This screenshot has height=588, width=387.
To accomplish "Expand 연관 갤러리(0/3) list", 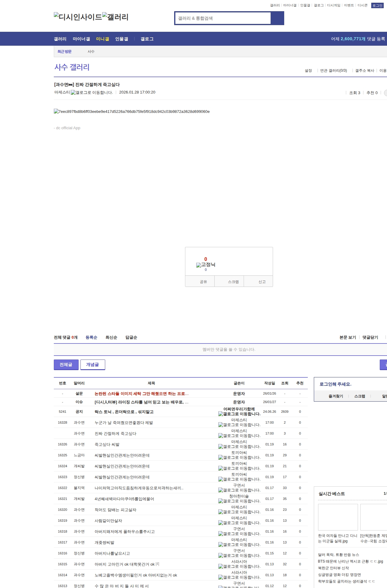I will 333,71.
